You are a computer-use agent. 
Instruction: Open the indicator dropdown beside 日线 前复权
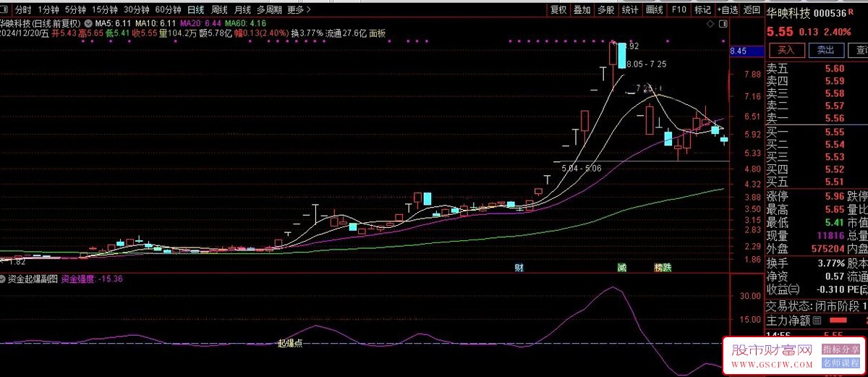88,22
